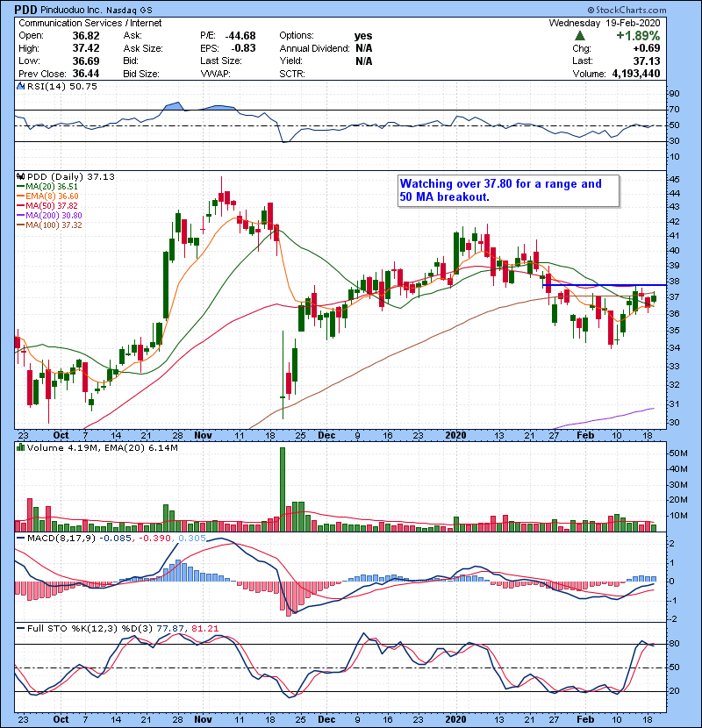Click the blue 37.80 horizontal resistance line

[x=605, y=285]
